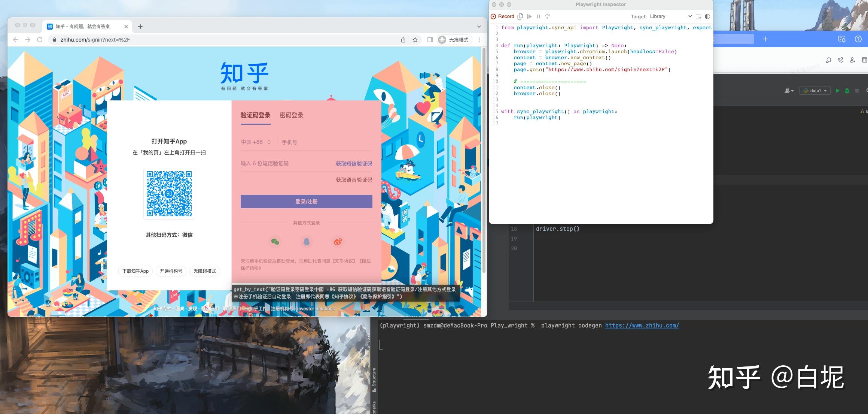Screen dimensions: 868x414
Task: Start debugging data1 with the green bug icon
Action: [x=847, y=90]
